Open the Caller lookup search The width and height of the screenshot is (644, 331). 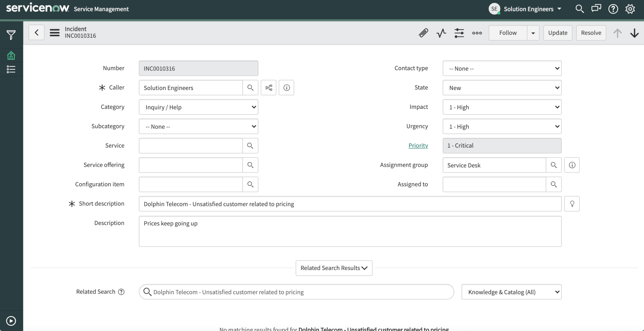(x=250, y=87)
